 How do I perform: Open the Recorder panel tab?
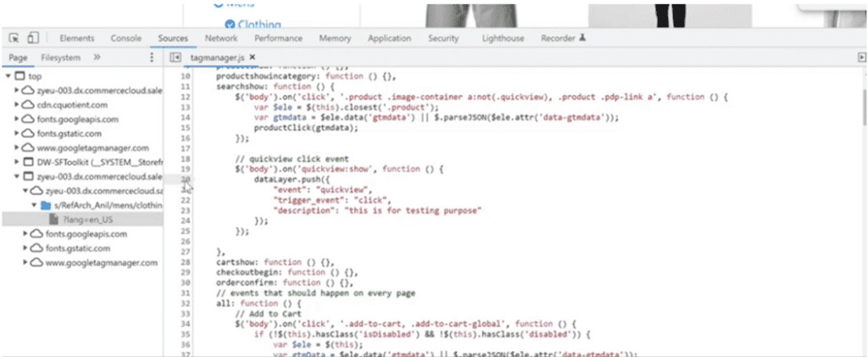click(x=559, y=38)
